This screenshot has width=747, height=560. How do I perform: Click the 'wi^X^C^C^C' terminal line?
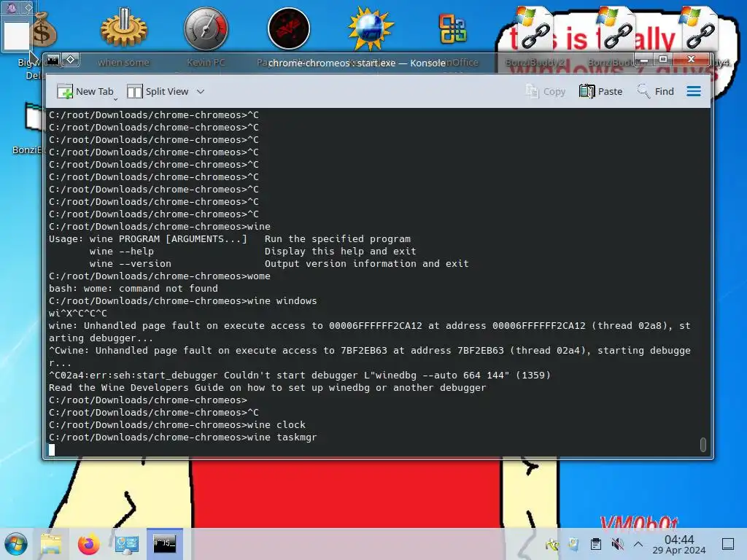[x=77, y=314]
